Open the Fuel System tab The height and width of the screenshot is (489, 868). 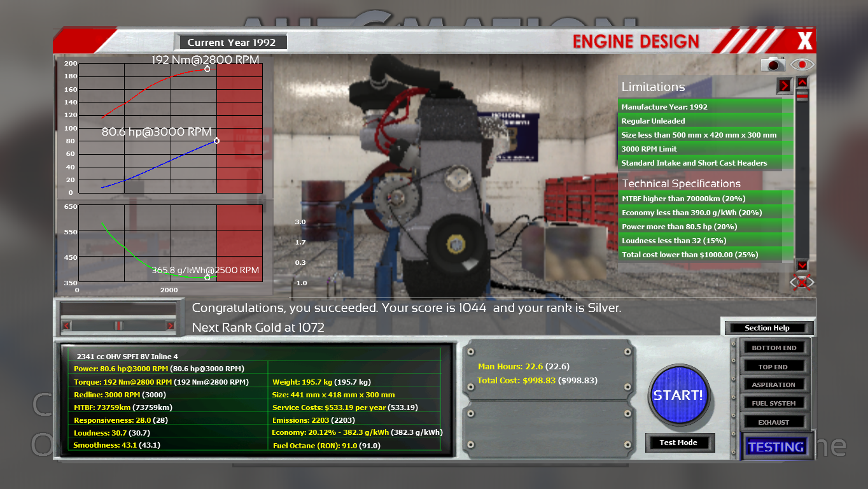(x=774, y=403)
